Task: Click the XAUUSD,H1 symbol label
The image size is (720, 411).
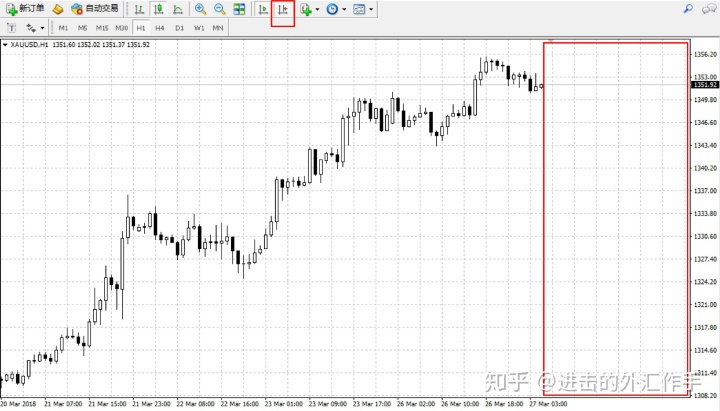Action: coord(29,45)
